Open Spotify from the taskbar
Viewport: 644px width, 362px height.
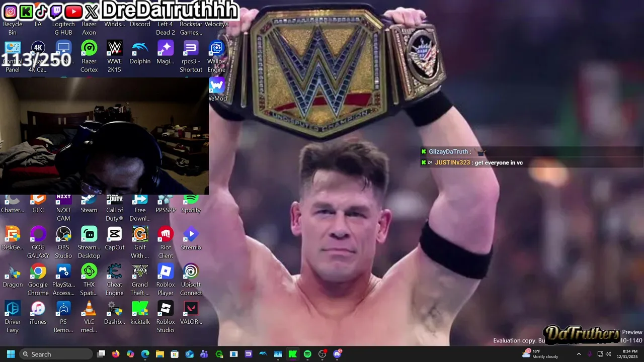307,354
